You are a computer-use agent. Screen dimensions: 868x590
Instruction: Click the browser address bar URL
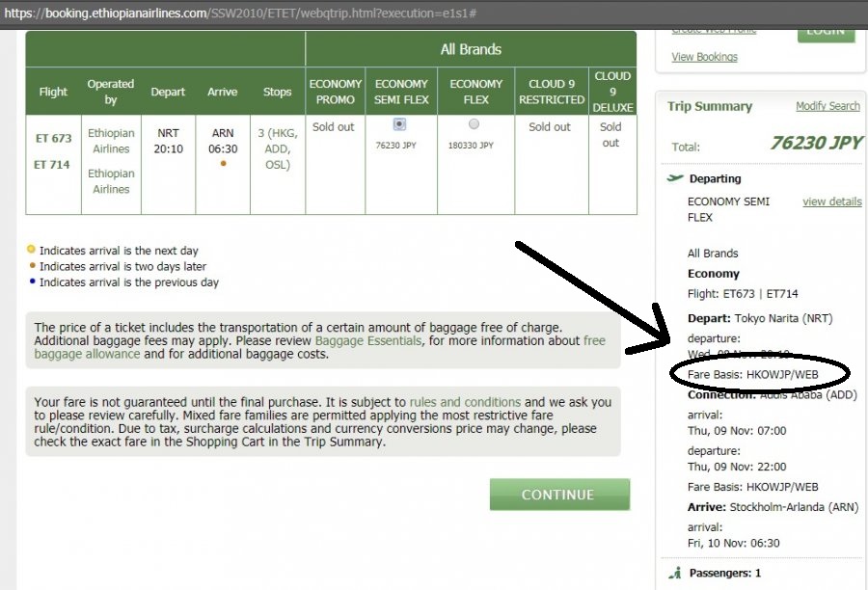pos(241,13)
